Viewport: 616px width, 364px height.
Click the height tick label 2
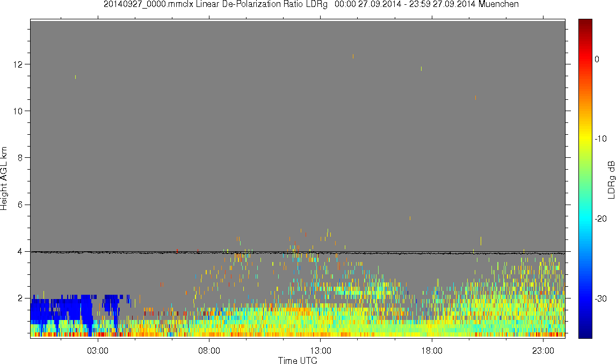pyautogui.click(x=20, y=299)
